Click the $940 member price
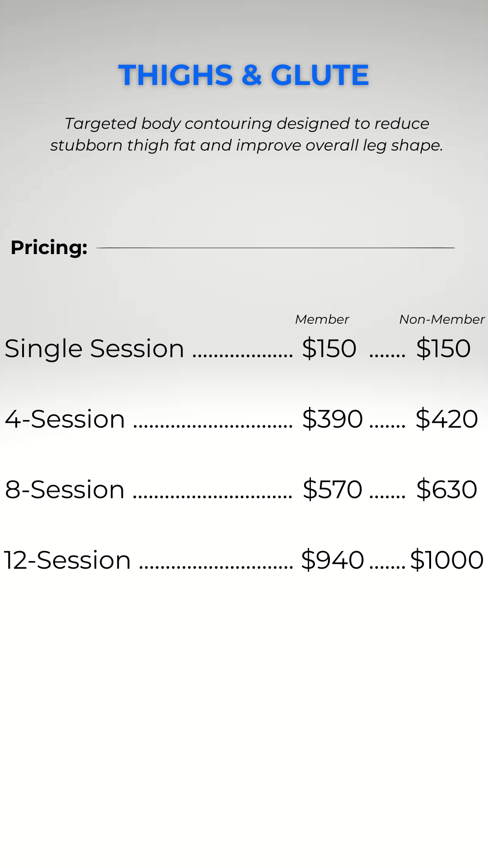 (x=333, y=560)
